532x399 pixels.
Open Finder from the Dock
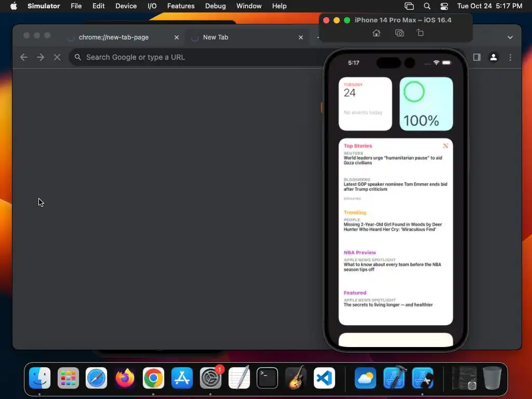coord(39,378)
